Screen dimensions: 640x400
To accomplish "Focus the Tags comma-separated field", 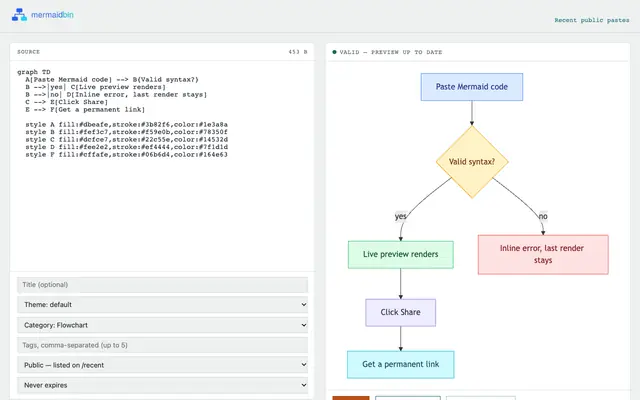I will click(162, 345).
